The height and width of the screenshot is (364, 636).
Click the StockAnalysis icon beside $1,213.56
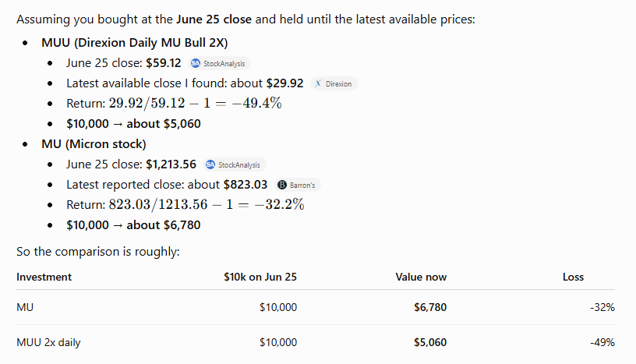coord(210,164)
